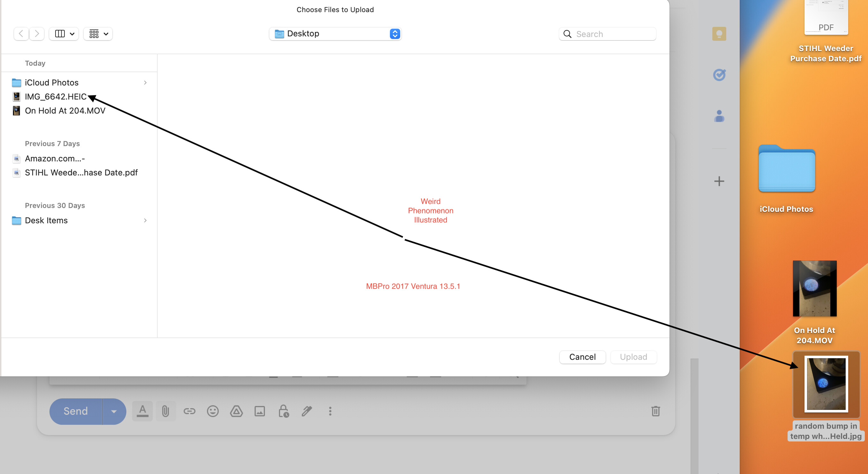Select STIHL Weeder Purchase Date.pdf on desktop

pos(826,32)
